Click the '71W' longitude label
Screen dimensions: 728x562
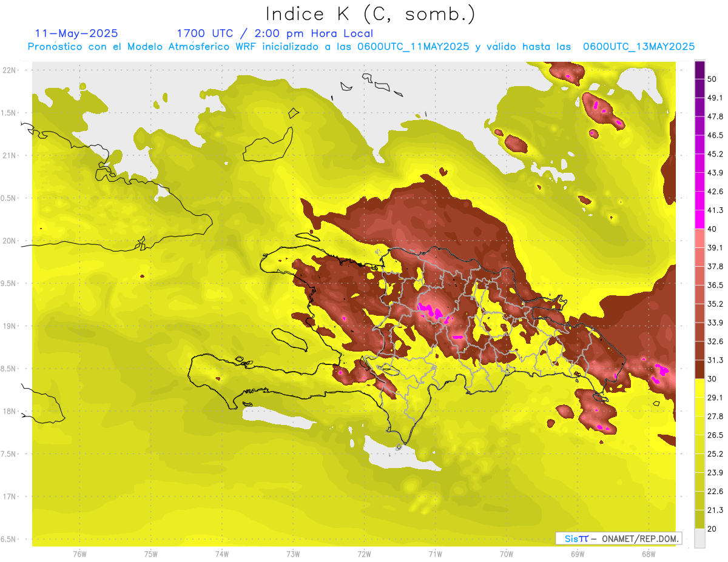435,554
